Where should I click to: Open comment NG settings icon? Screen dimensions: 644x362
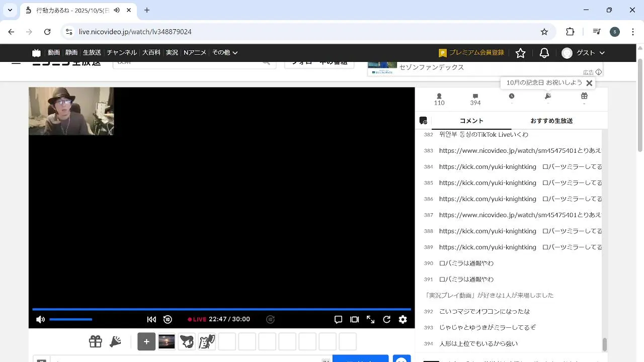423,121
